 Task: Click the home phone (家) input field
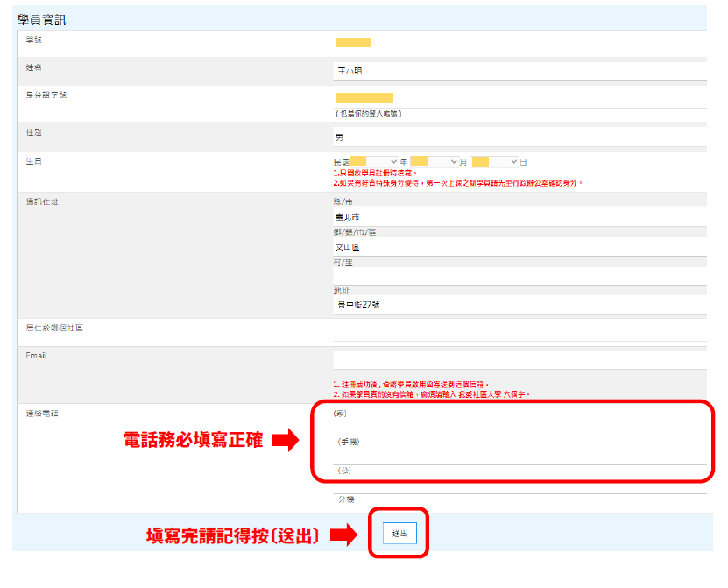coord(519,426)
